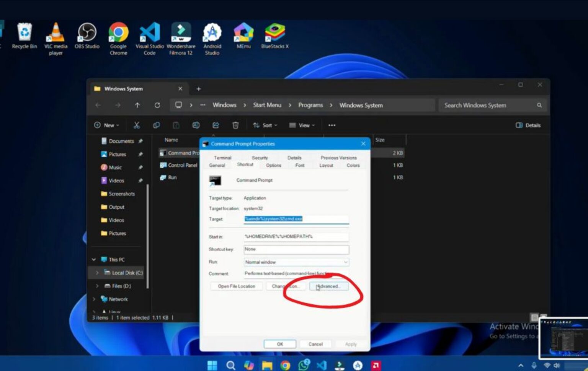The height and width of the screenshot is (371, 588).
Task: Switch to the Font tab
Action: (x=300, y=165)
